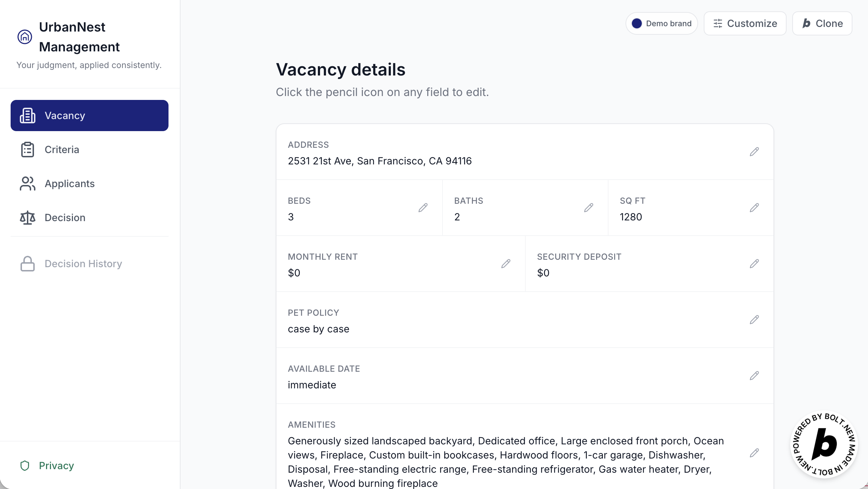Edit the Security Deposit via its pencil icon
Viewport: 868px width, 489px height.
(x=754, y=264)
